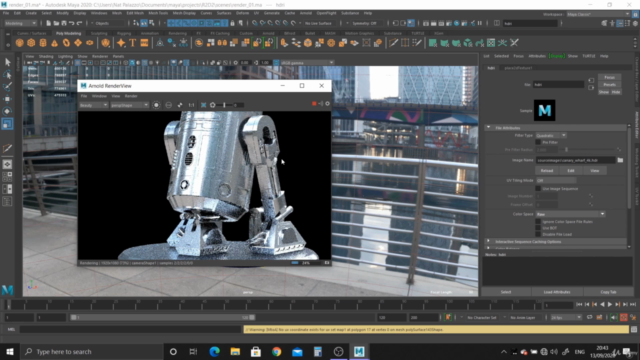Click the Edit button under Image Name

[571, 171]
